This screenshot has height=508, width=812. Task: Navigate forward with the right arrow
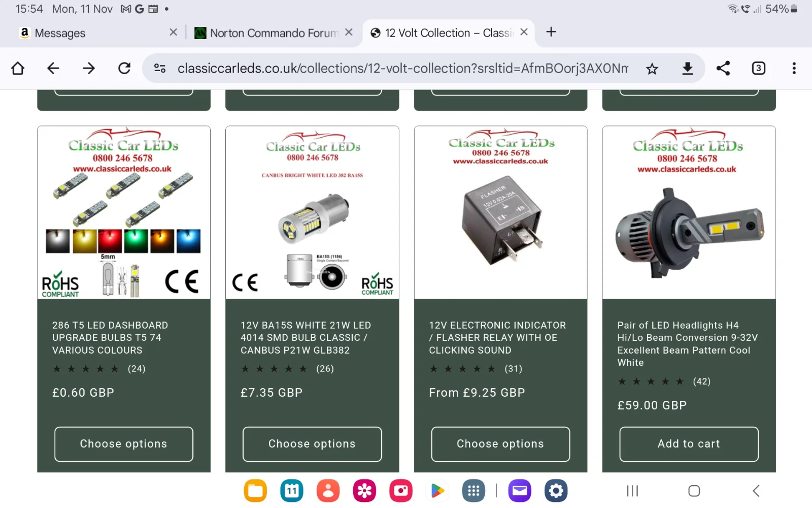coord(89,68)
